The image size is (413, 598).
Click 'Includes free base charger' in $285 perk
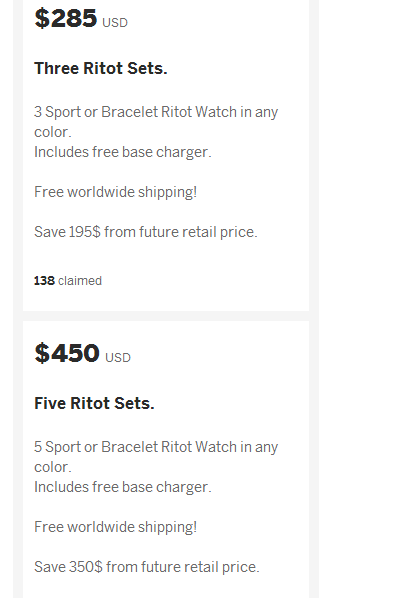[x=123, y=152]
